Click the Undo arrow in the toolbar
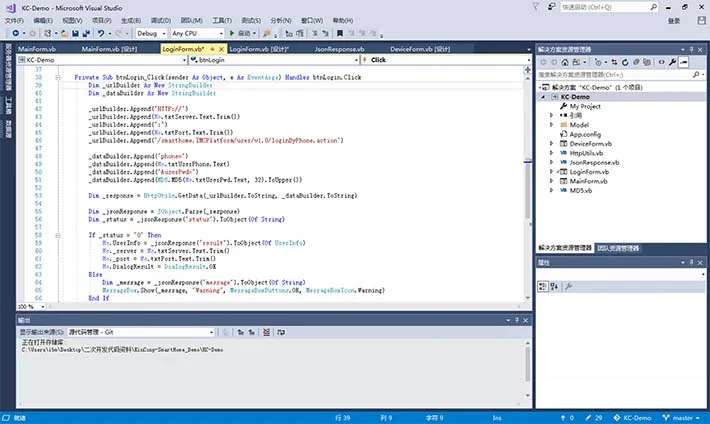The image size is (710, 424). tap(101, 33)
